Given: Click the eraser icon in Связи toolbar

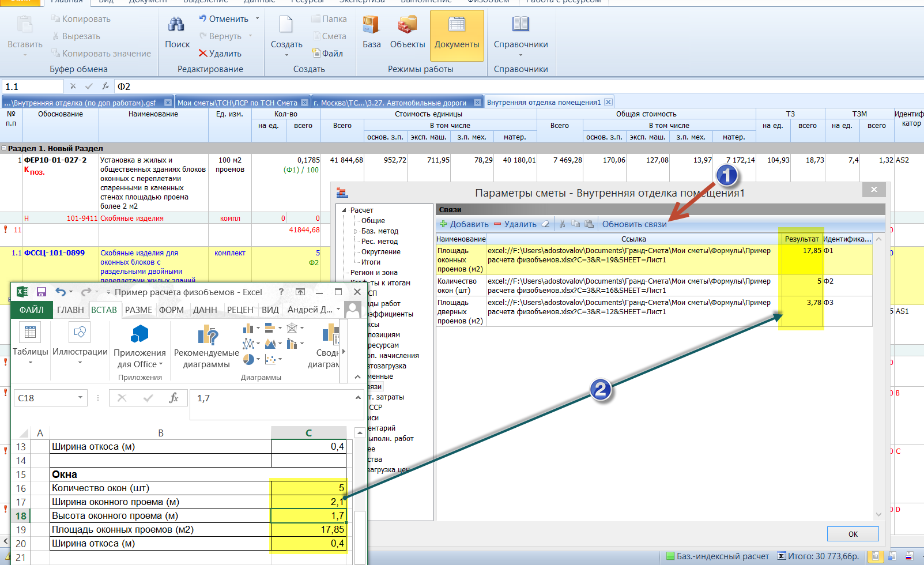Looking at the screenshot, I should 545,224.
